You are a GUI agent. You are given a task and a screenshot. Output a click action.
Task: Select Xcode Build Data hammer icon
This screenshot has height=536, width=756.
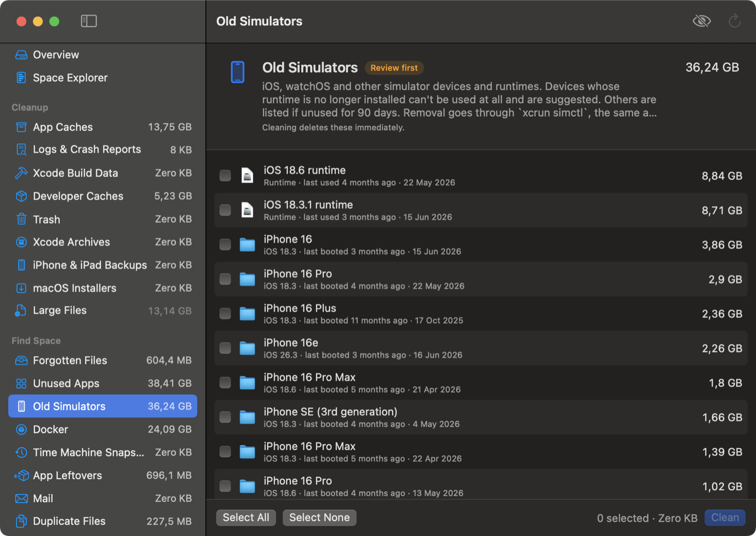(21, 173)
